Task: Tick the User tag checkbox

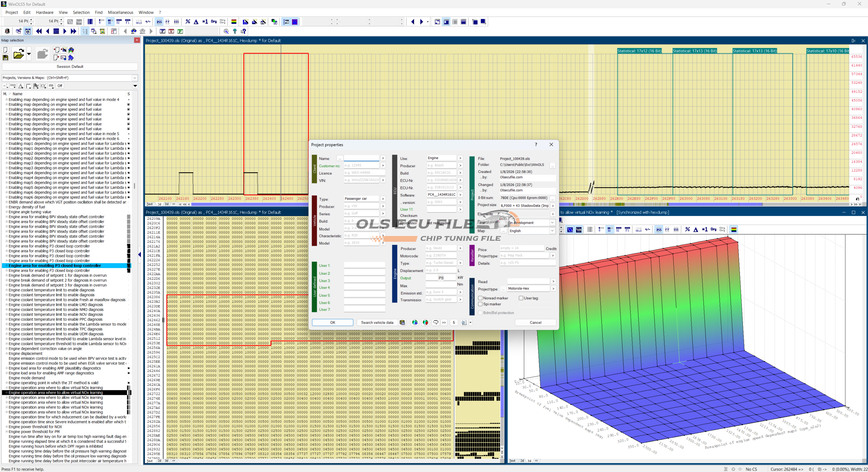Action: (521, 298)
